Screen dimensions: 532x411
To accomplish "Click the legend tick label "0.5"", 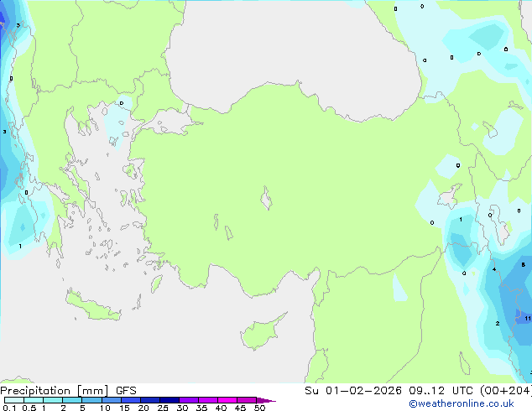I will [x=29, y=408].
